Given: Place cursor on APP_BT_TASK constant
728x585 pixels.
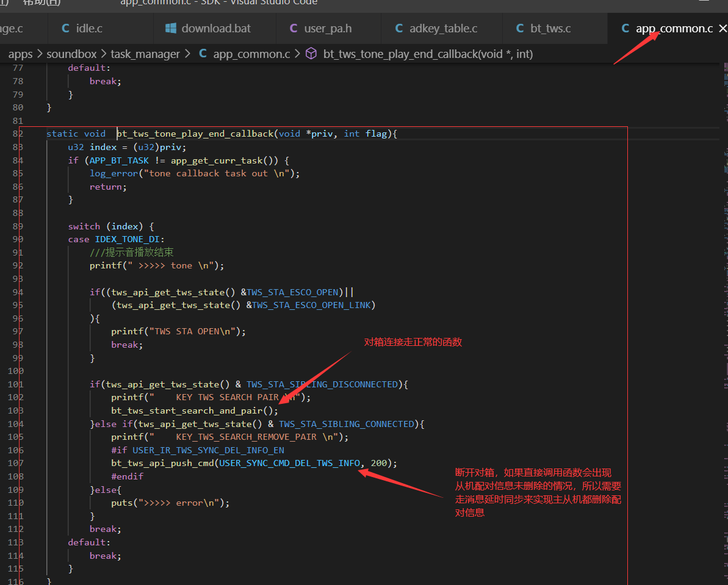Looking at the screenshot, I should click(x=120, y=160).
